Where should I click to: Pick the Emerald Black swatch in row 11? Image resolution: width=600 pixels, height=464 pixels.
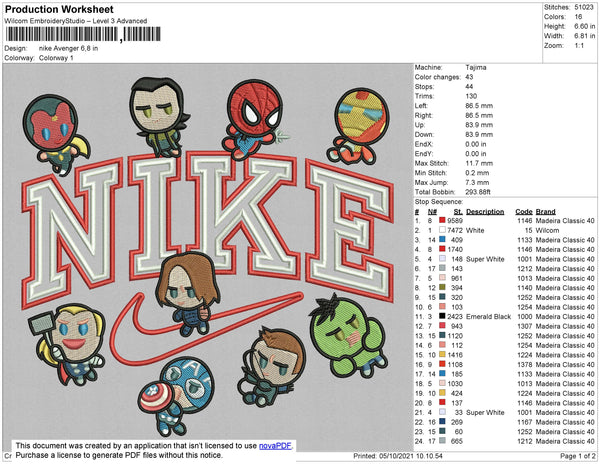[x=442, y=316]
